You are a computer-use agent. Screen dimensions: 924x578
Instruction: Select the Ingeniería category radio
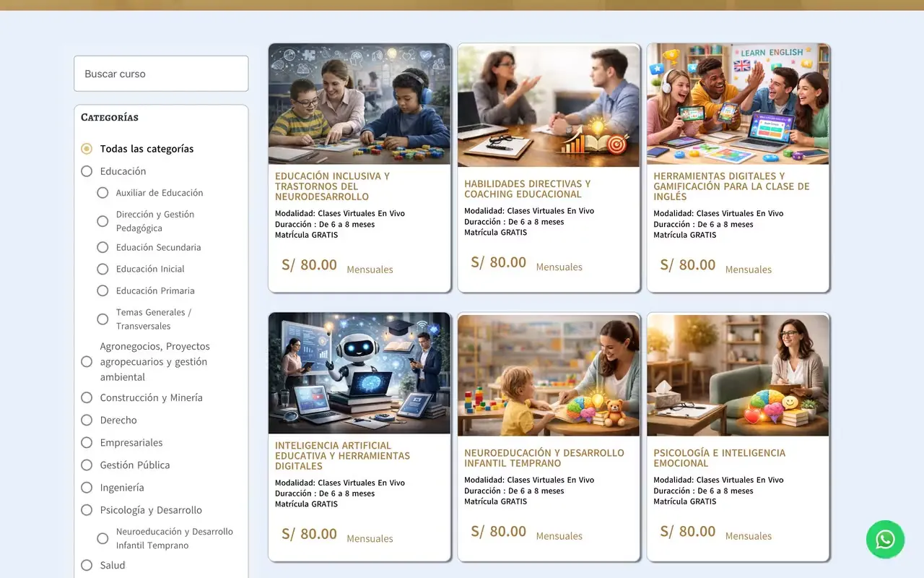pyautogui.click(x=87, y=488)
